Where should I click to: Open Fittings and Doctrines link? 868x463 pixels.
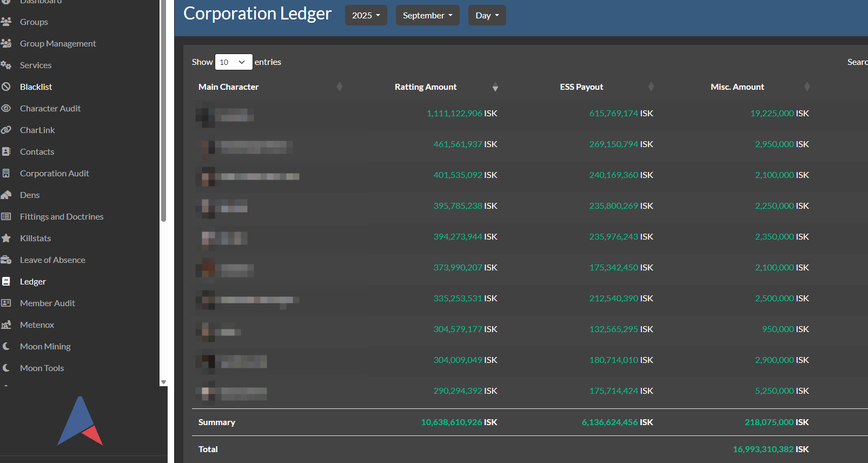coord(62,216)
